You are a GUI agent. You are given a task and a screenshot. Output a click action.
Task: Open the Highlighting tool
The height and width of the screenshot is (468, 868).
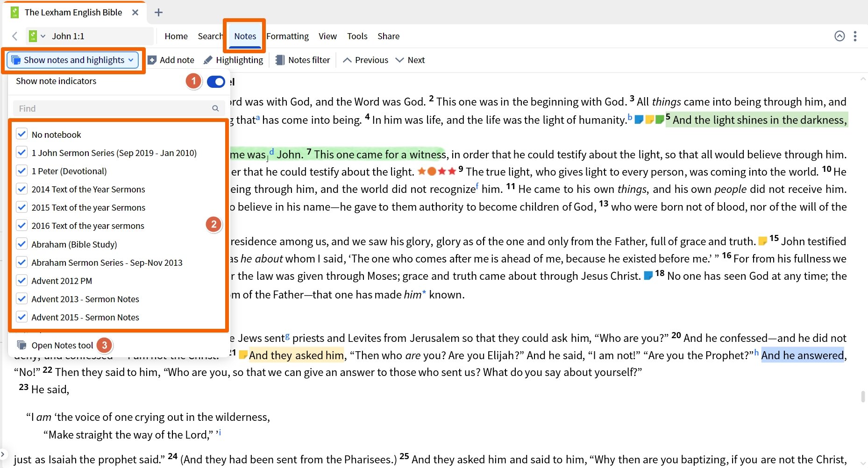click(234, 60)
